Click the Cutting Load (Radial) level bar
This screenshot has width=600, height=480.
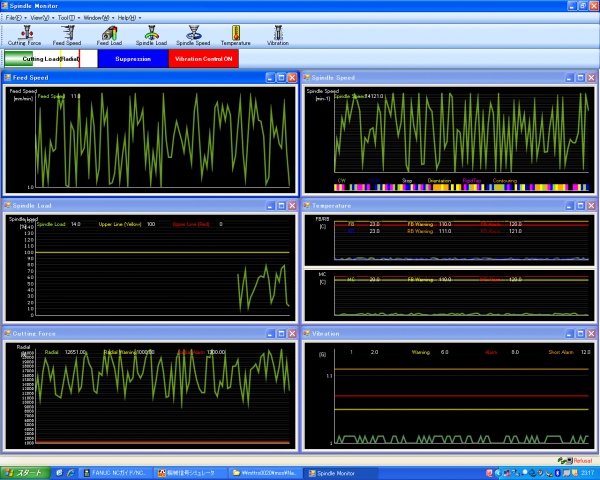coord(50,59)
